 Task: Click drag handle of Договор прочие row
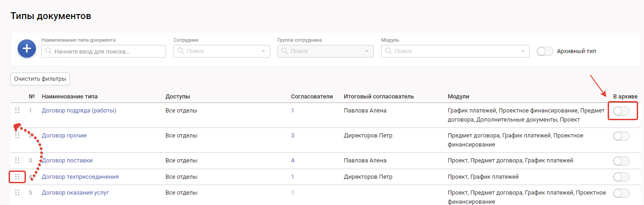click(17, 136)
